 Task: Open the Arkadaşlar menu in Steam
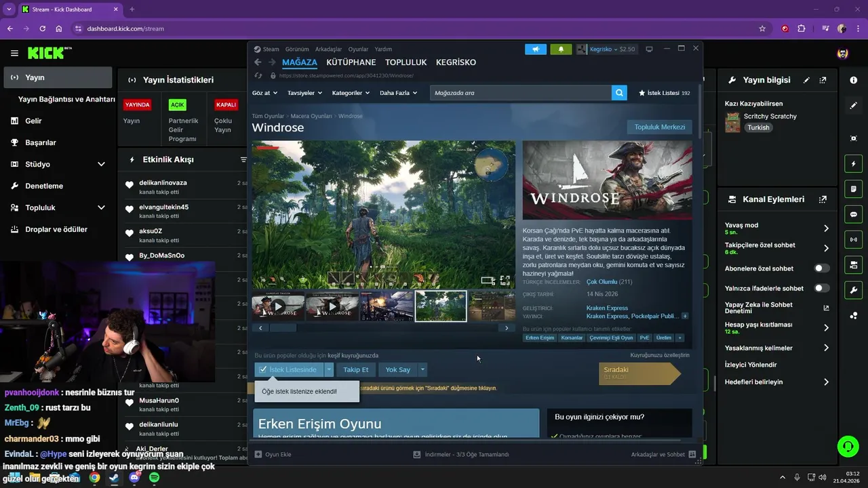[x=329, y=49]
